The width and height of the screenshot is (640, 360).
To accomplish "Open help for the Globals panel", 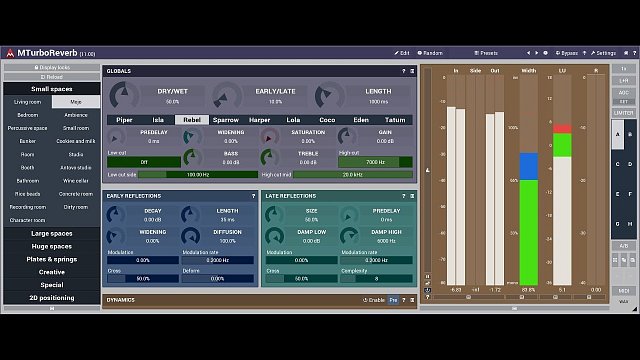I will point(404,71).
